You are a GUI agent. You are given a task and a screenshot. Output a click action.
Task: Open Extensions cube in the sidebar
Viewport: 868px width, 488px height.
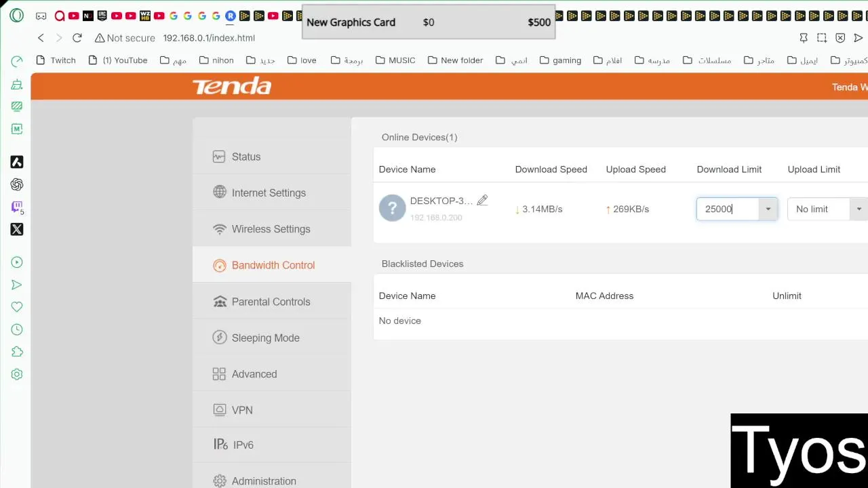pyautogui.click(x=17, y=352)
